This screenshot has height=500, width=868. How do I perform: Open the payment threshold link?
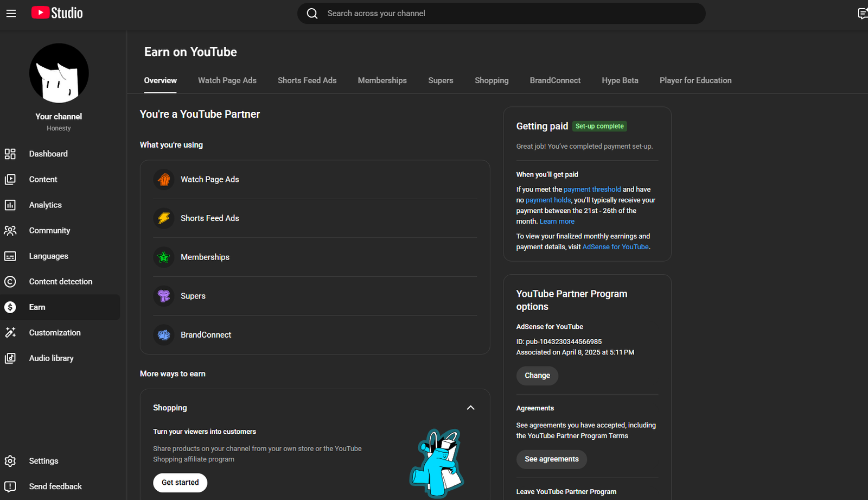(592, 189)
